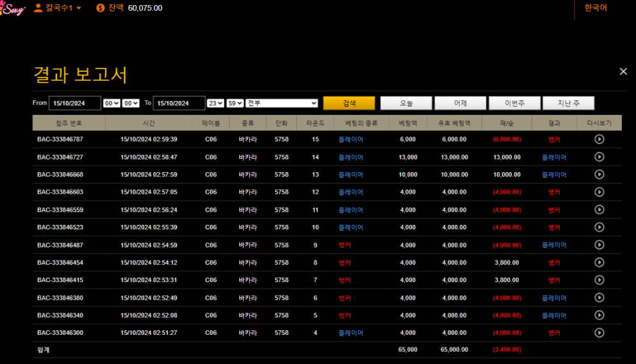The height and width of the screenshot is (364, 636).
Task: Play replay for round 15 BAC-333846787
Action: point(599,139)
